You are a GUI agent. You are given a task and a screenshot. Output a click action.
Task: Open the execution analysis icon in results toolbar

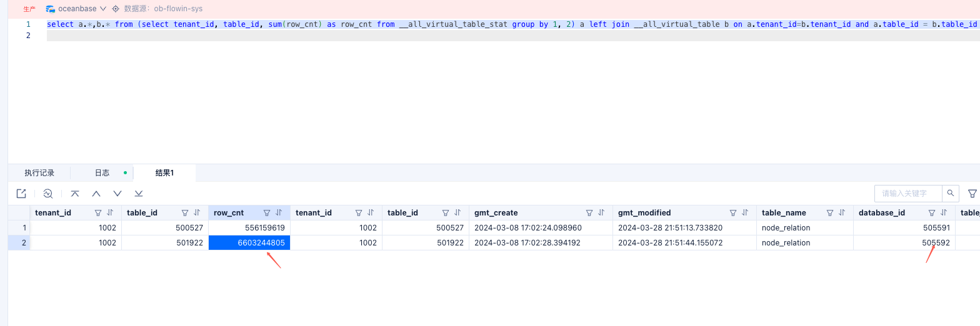coord(48,194)
